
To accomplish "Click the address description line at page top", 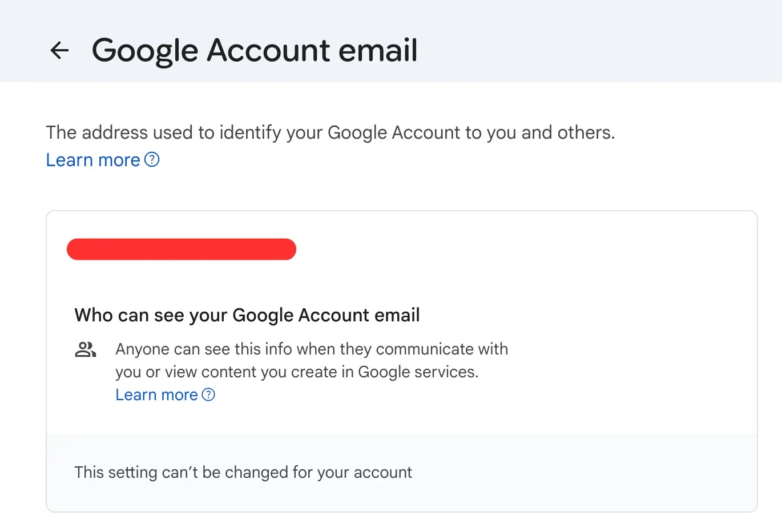I will pos(330,132).
